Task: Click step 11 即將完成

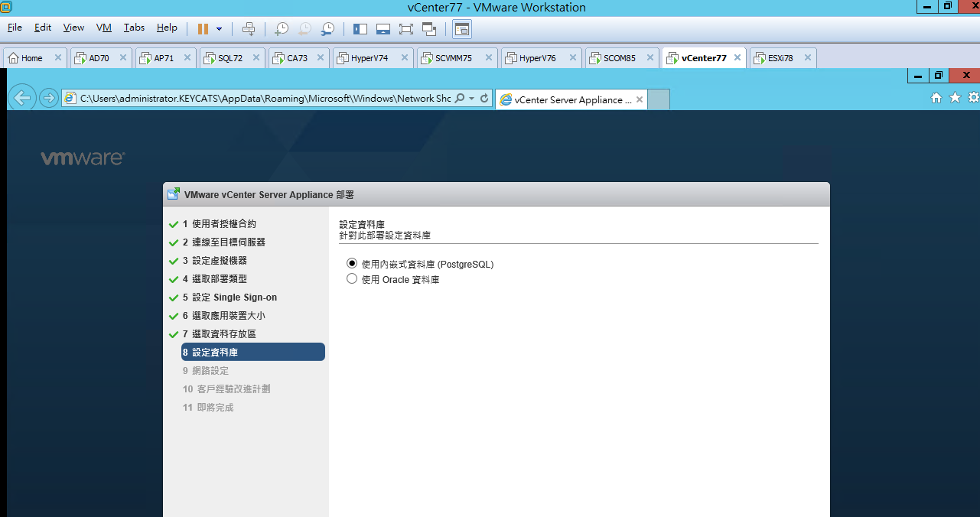Action: [x=207, y=408]
